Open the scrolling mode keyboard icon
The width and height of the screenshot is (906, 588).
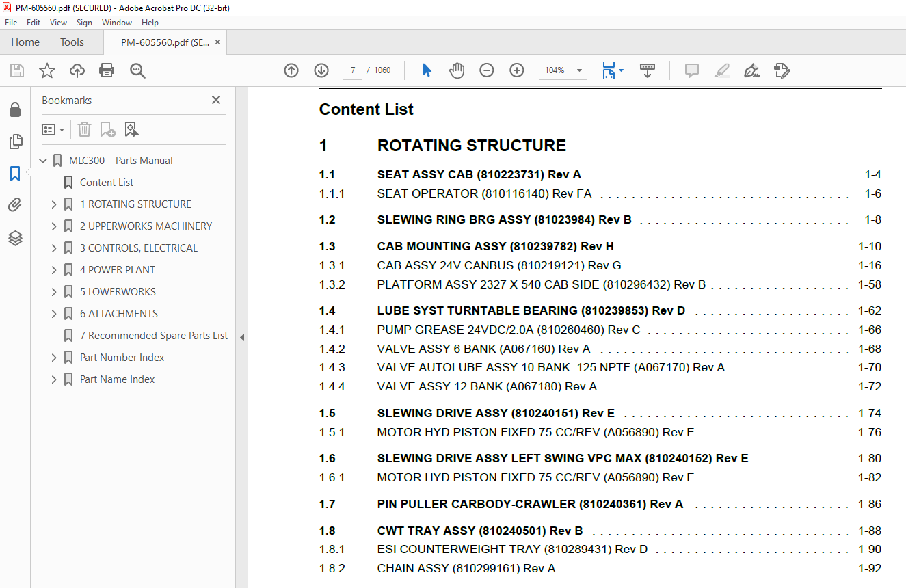[648, 70]
